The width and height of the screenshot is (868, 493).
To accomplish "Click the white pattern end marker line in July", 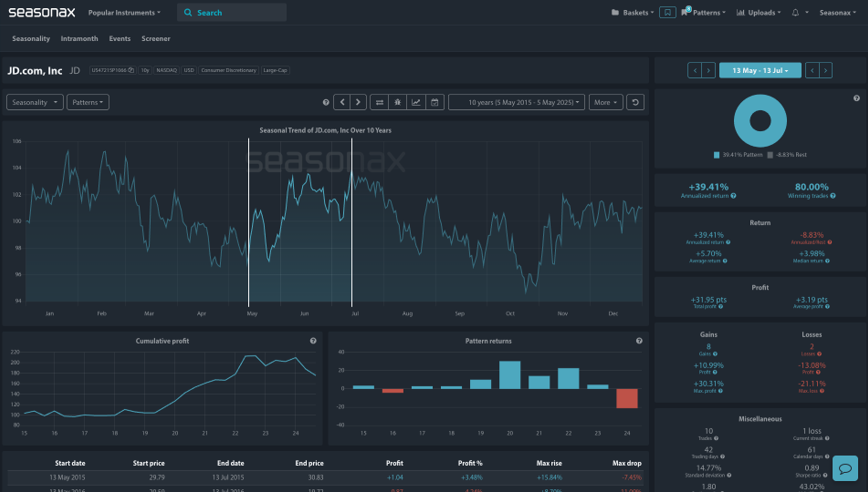I will coord(352,221).
